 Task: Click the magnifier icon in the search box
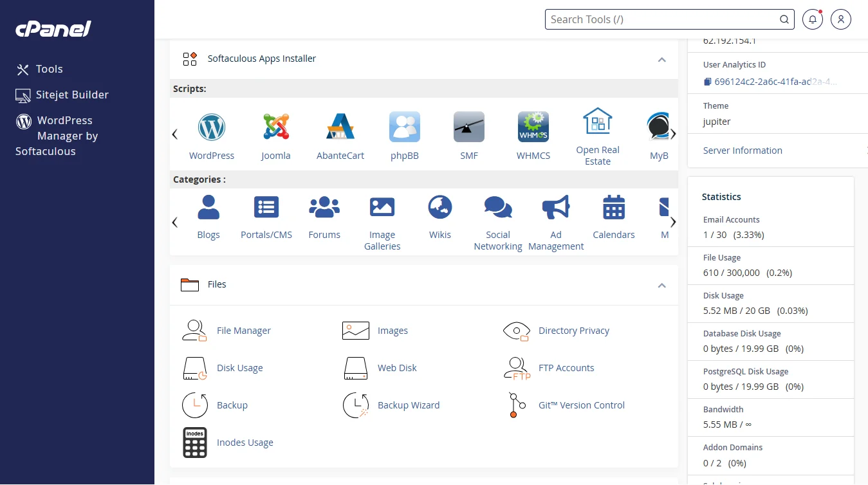coord(784,19)
